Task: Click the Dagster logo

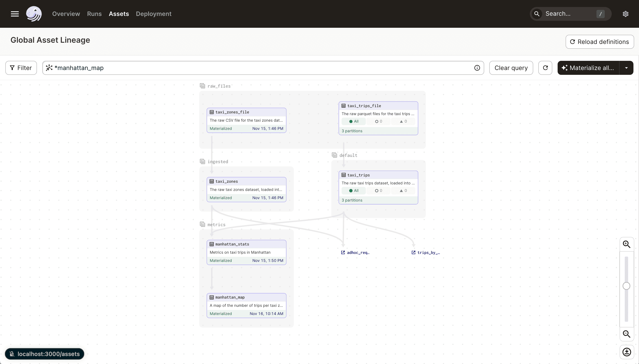Action: pyautogui.click(x=34, y=14)
